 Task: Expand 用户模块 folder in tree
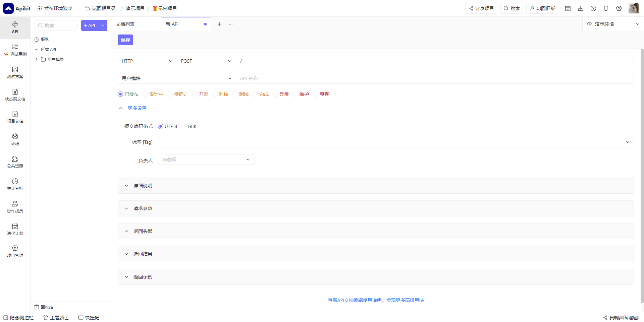coord(36,59)
